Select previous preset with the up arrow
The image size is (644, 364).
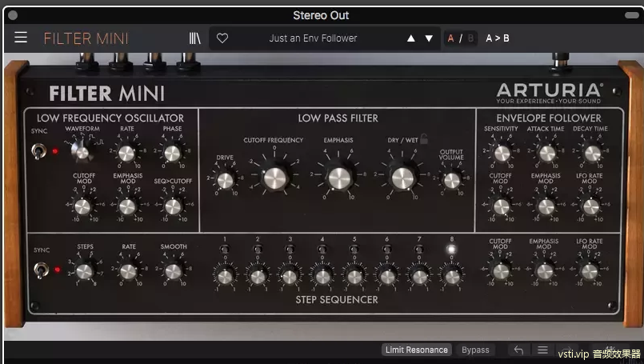pyautogui.click(x=411, y=38)
